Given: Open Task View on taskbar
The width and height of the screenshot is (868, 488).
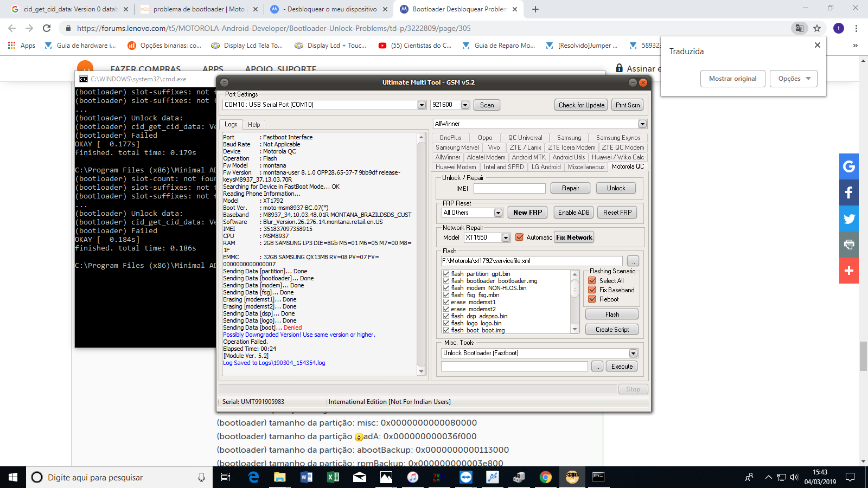Looking at the screenshot, I should point(226,477).
